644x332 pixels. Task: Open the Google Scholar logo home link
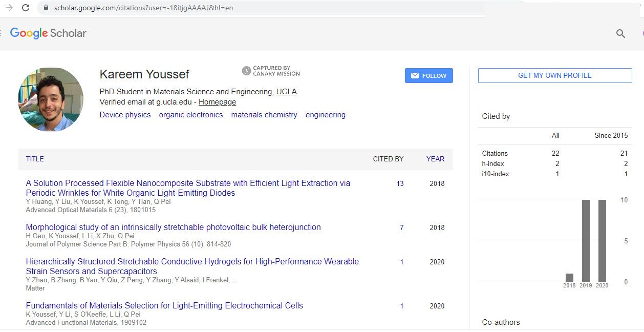click(x=48, y=33)
